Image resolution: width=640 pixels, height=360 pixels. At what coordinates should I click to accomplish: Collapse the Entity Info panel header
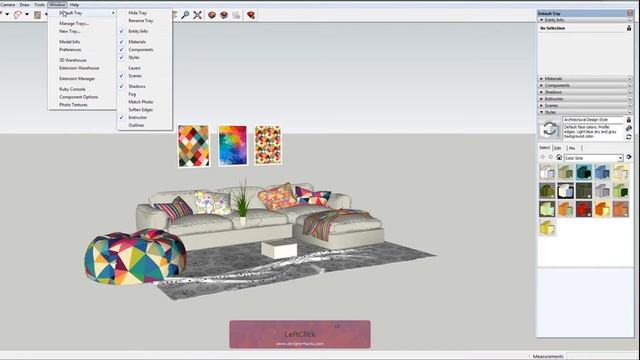click(x=585, y=20)
